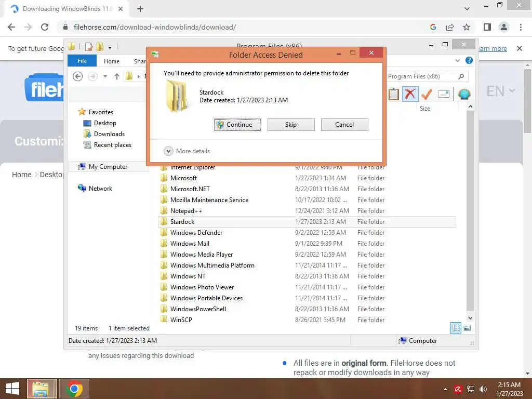Switch to large icons view in status bar
Viewport: 532px width, 399px height.
coord(467,328)
